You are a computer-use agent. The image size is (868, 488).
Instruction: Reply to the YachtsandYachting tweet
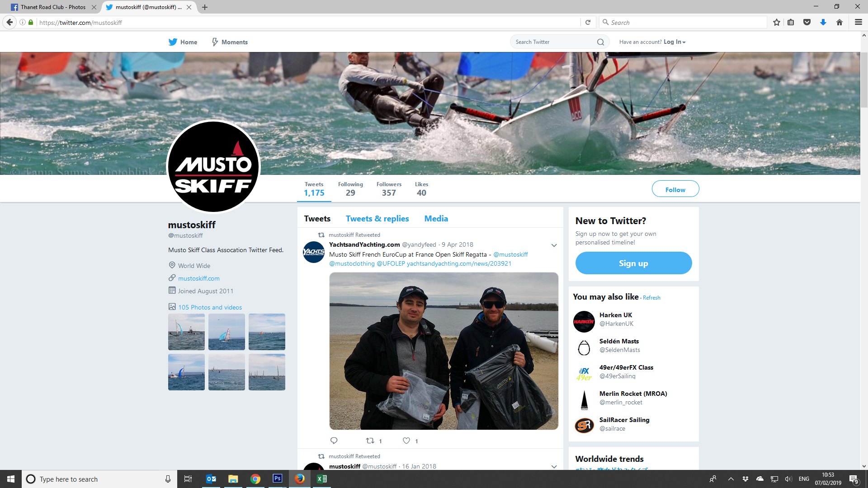(334, 441)
